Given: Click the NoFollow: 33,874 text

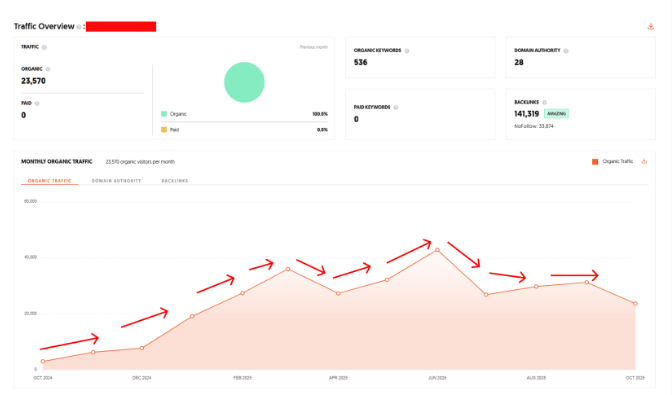Looking at the screenshot, I should pyautogui.click(x=534, y=126).
